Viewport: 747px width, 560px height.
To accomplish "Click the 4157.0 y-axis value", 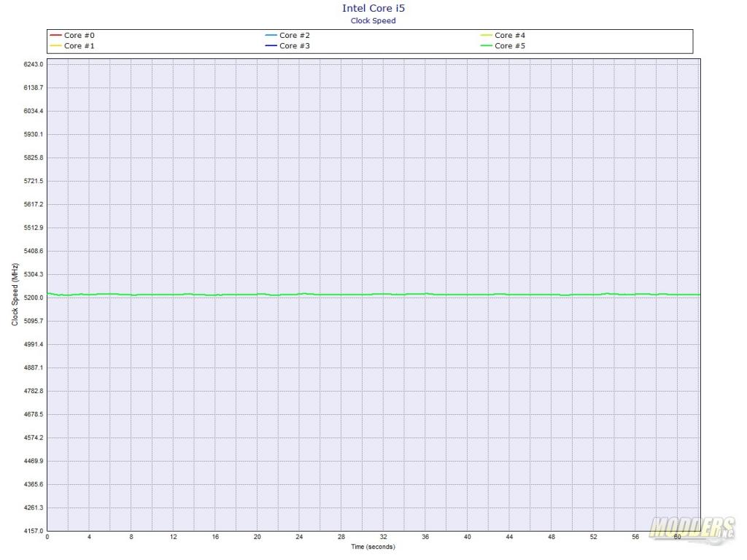I will tap(34, 531).
